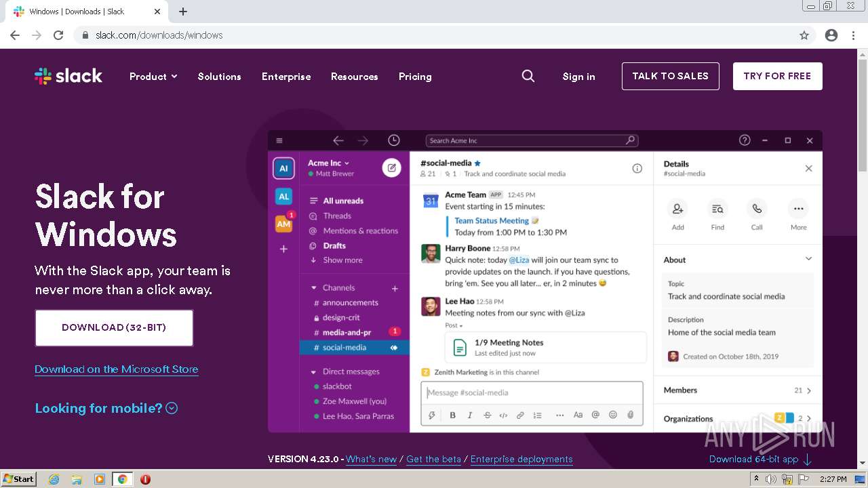Select the #social-media channel row
Viewport: 868px width, 488px height.
(x=354, y=347)
